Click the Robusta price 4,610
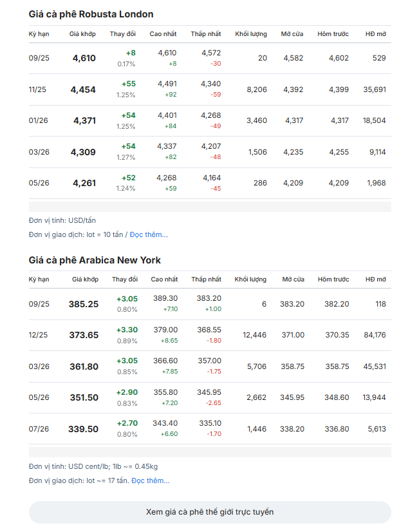This screenshot has height=532, width=419. tap(84, 58)
